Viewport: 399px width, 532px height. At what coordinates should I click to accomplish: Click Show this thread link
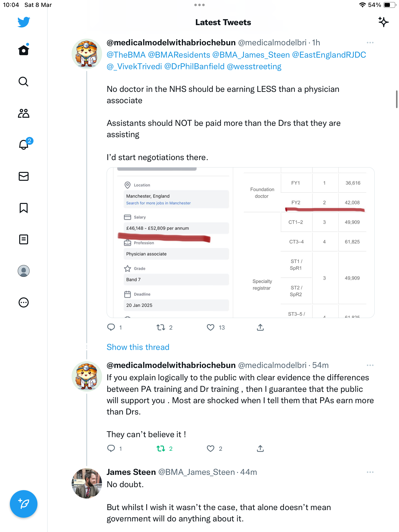[x=138, y=347]
